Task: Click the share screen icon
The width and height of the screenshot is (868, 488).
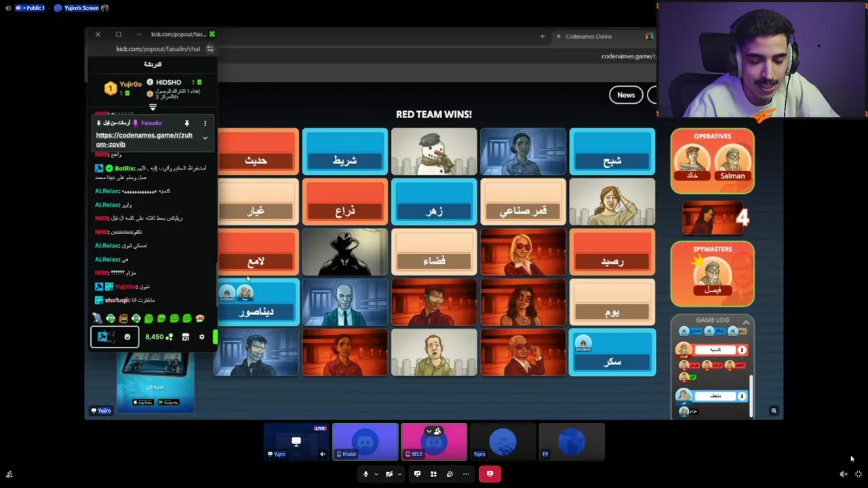Action: point(417,474)
